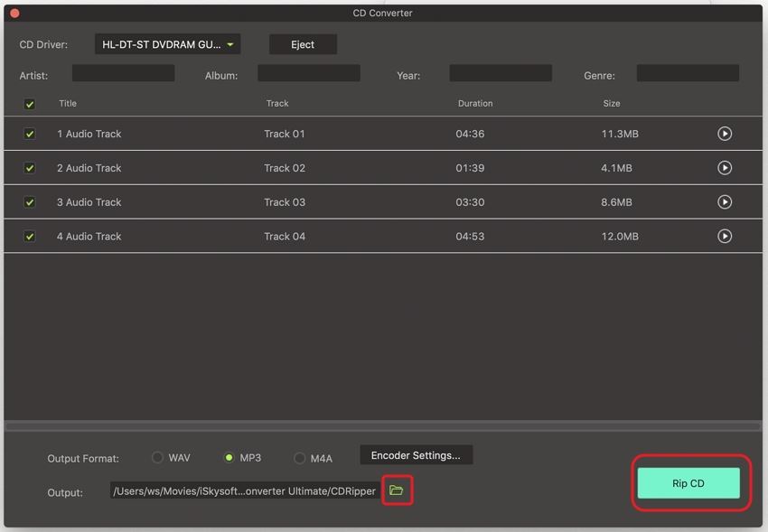Play preview of 1 Audio Track
This screenshot has width=768, height=532.
click(x=724, y=134)
